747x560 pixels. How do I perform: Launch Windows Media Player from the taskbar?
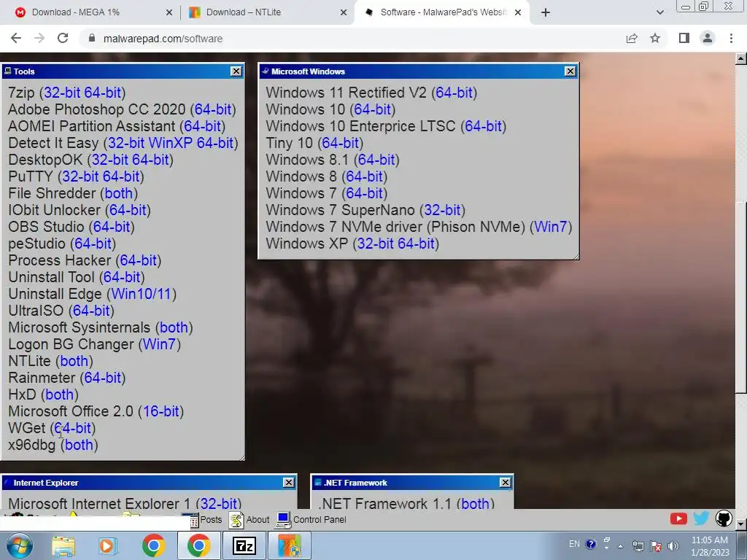click(108, 546)
